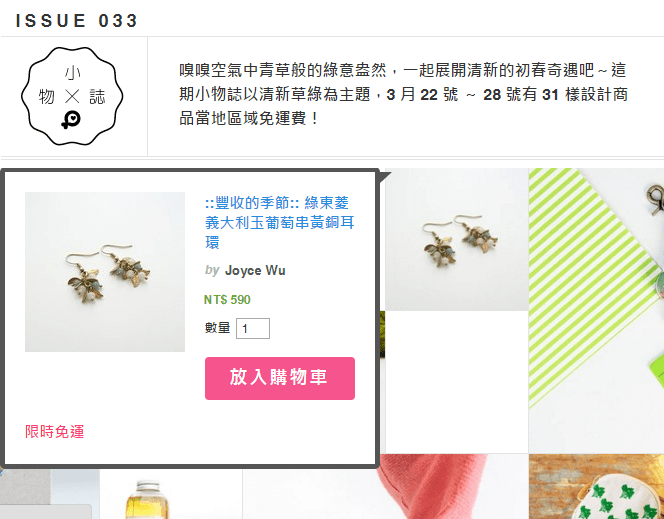Click the 小物誌 wavy badge logo

pos(72,96)
